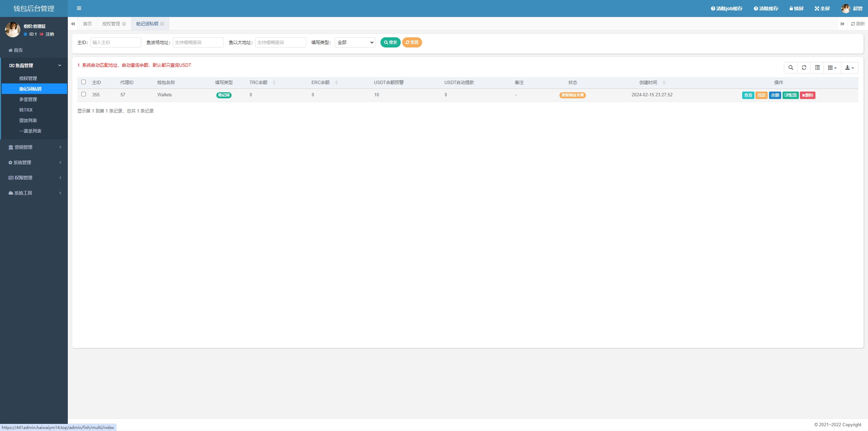The width and height of the screenshot is (868, 431).
Task: Close the 授权管理 tab
Action: coord(124,24)
